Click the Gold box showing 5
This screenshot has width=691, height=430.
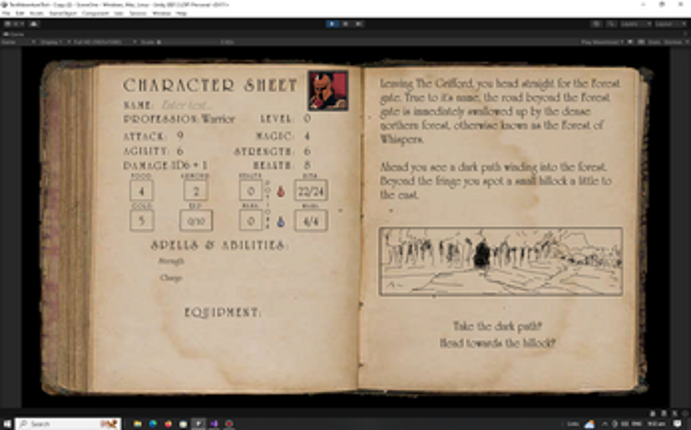[x=141, y=220]
